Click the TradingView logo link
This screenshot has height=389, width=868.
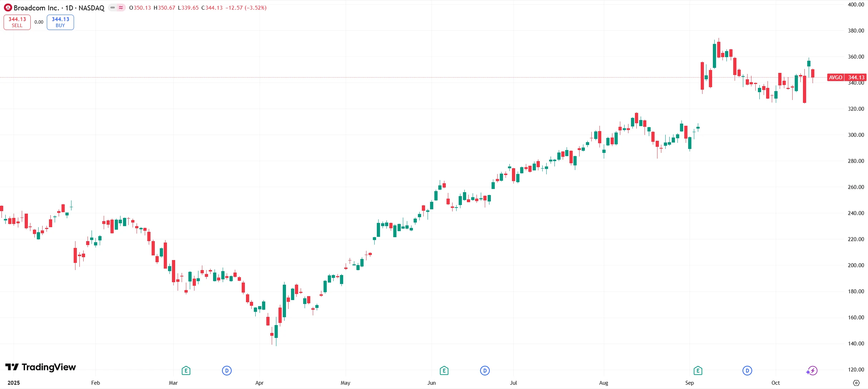[x=40, y=367]
